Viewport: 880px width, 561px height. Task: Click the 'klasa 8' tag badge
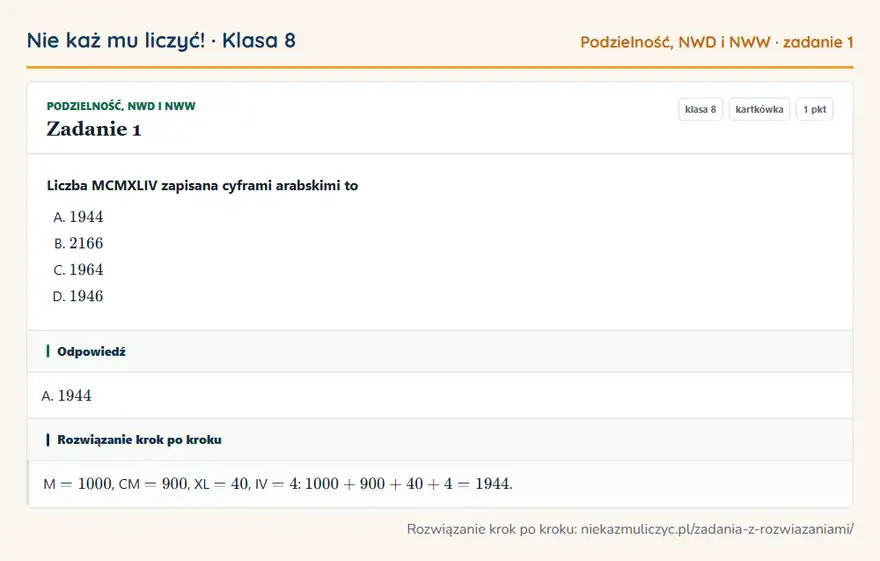[700, 109]
